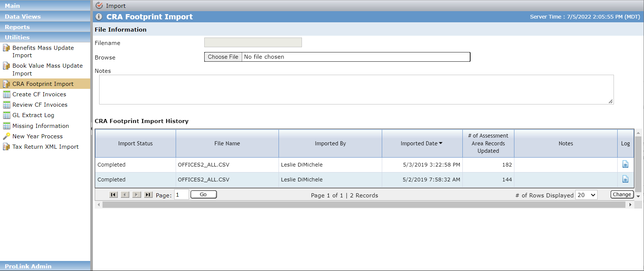Click scroll right arrow of horizontal scrollbar
The width and height of the screenshot is (644, 271).
[630, 205]
